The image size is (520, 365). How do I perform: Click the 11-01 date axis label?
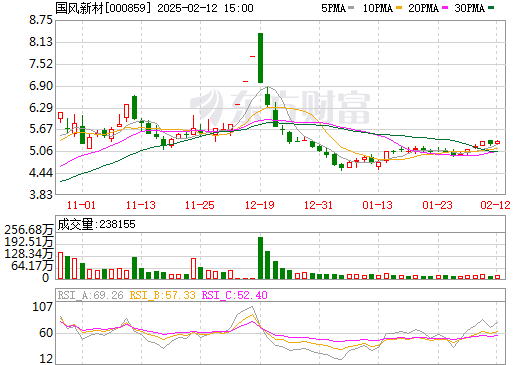[81, 205]
